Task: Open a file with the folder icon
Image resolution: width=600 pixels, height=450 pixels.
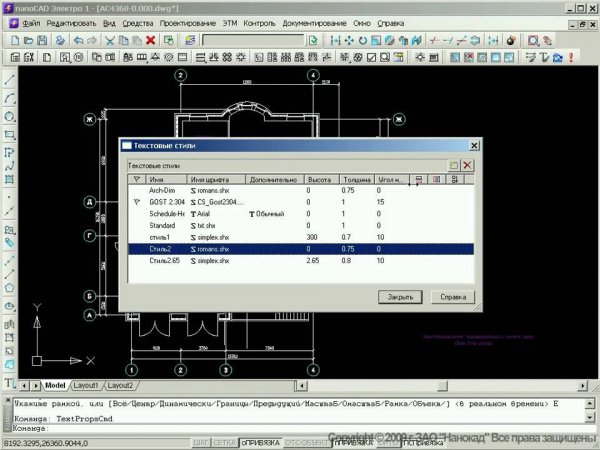Action: coord(29,40)
